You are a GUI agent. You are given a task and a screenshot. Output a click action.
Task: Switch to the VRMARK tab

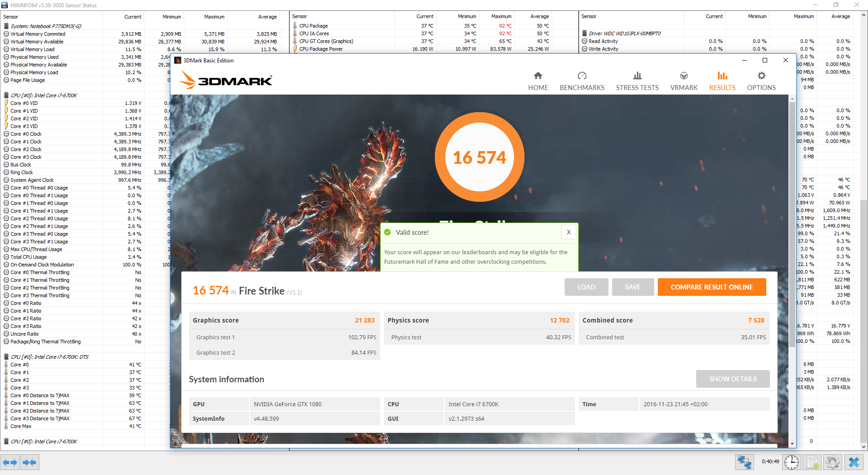pos(684,81)
